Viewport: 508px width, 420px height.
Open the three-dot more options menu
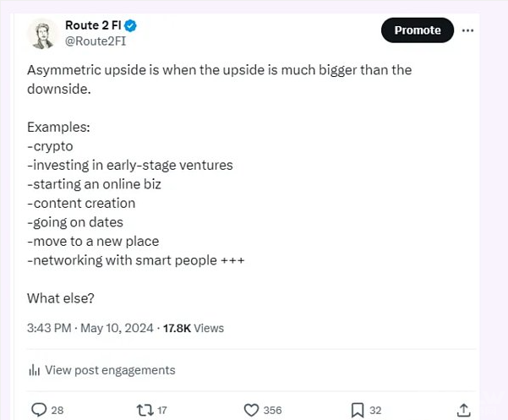pyautogui.click(x=467, y=30)
